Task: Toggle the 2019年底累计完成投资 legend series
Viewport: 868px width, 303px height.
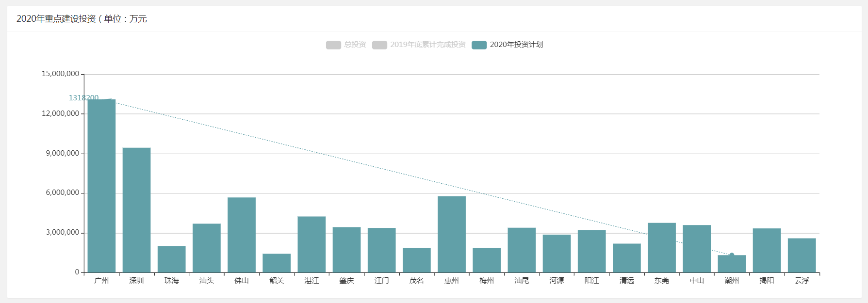Action: point(419,45)
